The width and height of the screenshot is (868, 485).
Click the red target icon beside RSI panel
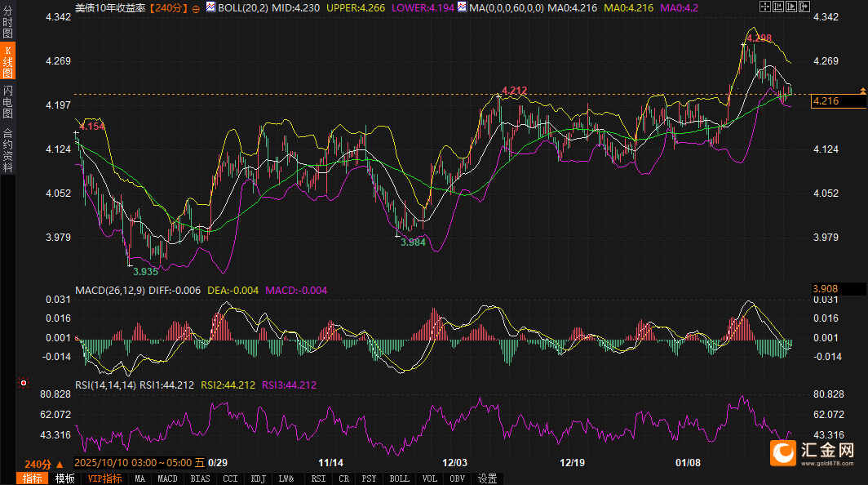click(23, 382)
